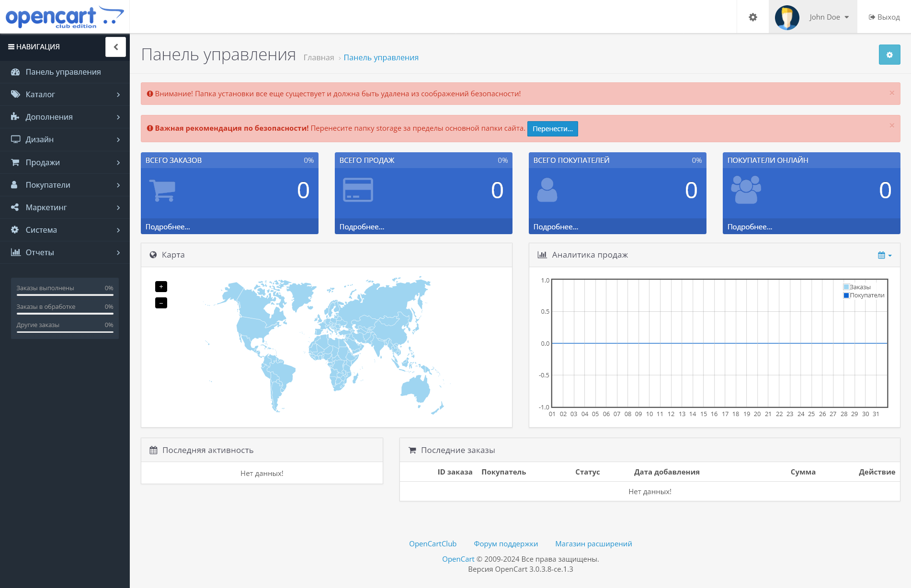Click the Дополнения puzzle icon
The height and width of the screenshot is (588, 911).
15,117
